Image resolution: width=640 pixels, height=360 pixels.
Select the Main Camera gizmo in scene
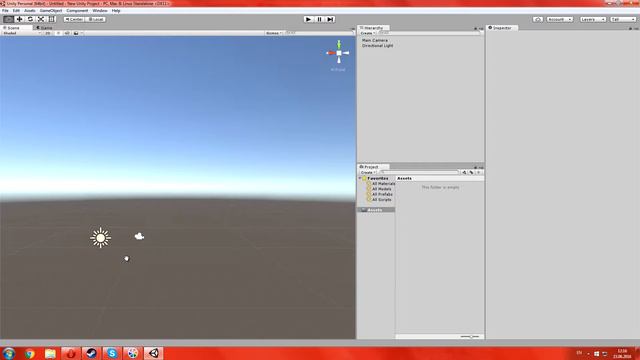point(139,236)
